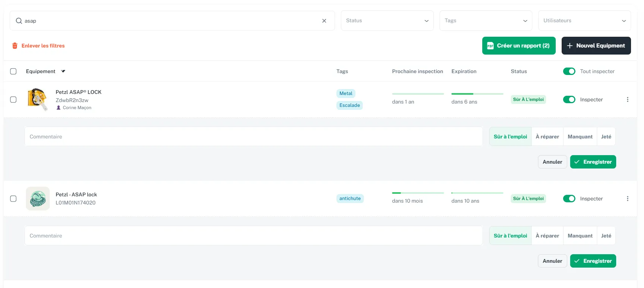Viewport: 644px width, 288px height.
Task: Click the Metal tag
Action: (x=346, y=94)
